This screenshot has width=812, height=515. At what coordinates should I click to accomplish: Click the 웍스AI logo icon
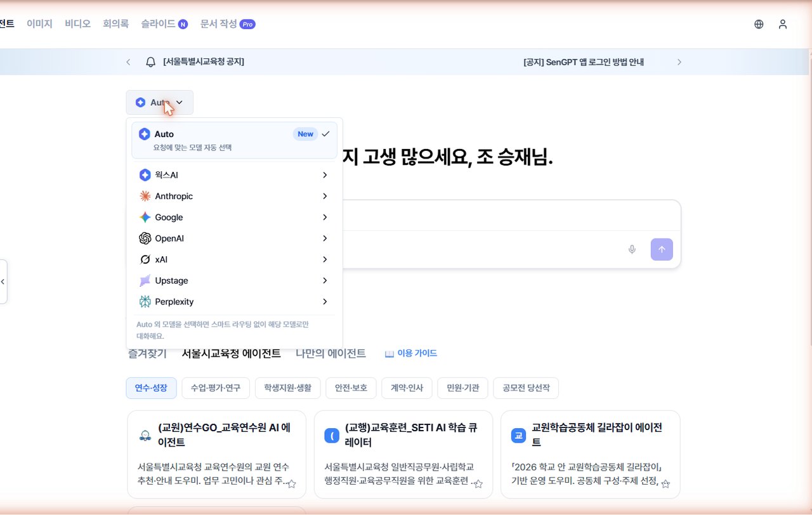[x=145, y=175]
